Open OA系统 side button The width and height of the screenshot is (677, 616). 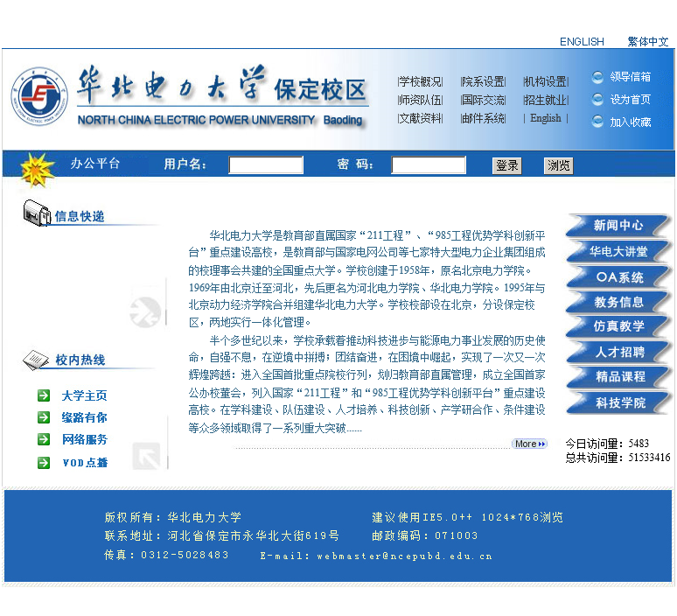(x=618, y=276)
